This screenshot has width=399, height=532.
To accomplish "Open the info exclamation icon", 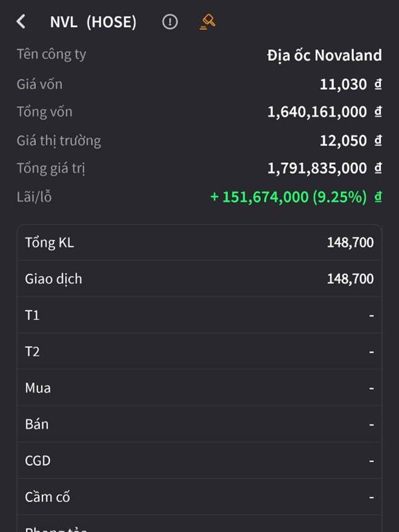I will pyautogui.click(x=170, y=22).
